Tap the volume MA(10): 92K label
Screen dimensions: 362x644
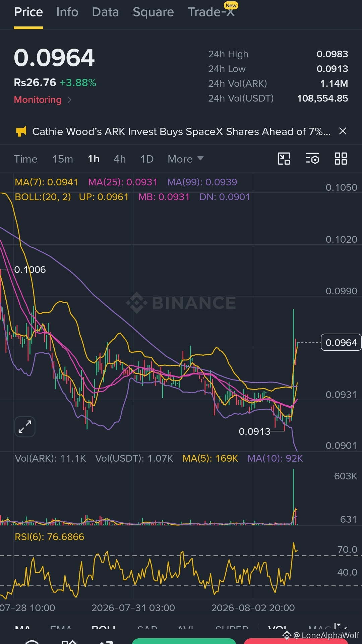pyautogui.click(x=275, y=458)
